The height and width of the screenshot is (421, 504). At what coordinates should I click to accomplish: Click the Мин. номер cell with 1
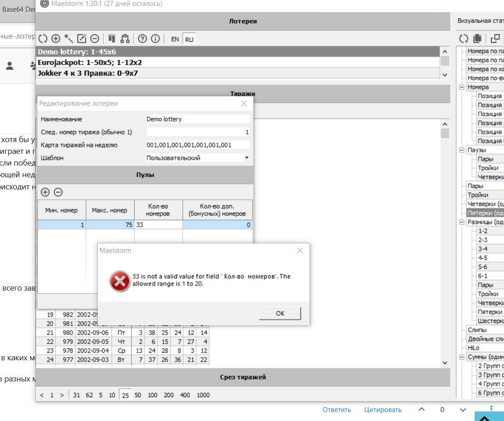pyautogui.click(x=62, y=224)
